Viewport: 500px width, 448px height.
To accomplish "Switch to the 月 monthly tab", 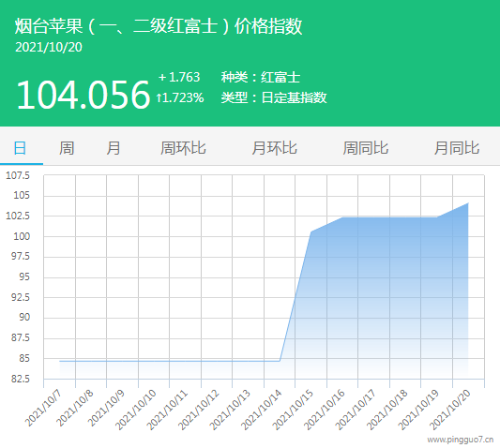I will [114, 148].
